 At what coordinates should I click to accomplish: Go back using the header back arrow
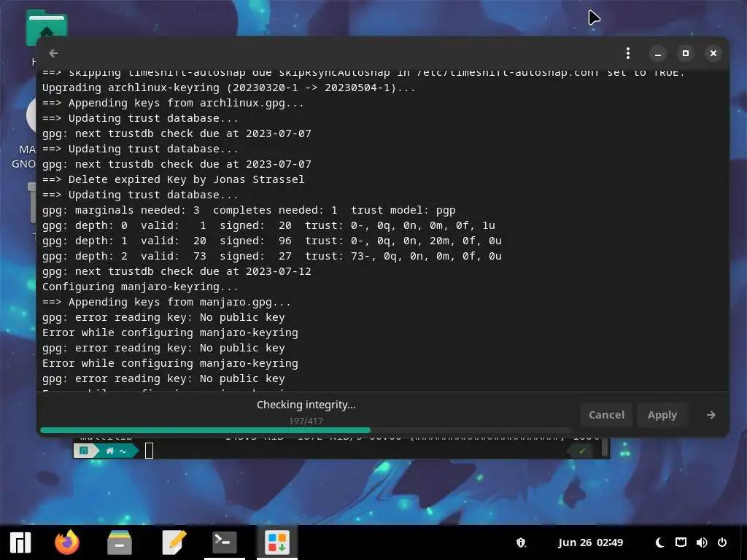[53, 53]
